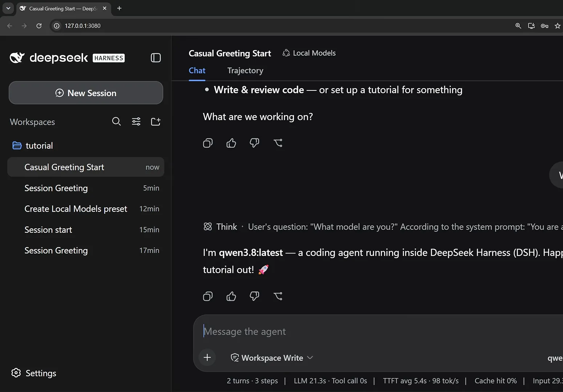Click the 'Casual Greeting Start' chat title

[230, 53]
